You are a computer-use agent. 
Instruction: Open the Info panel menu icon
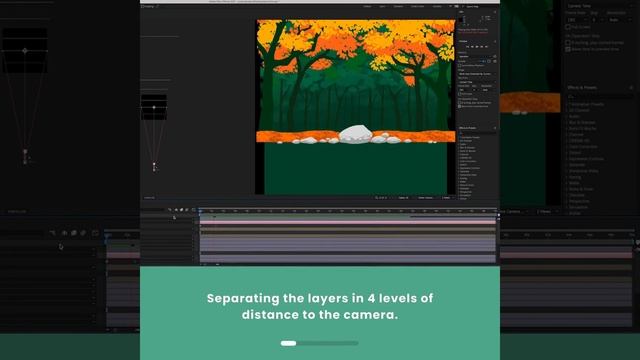[495, 12]
